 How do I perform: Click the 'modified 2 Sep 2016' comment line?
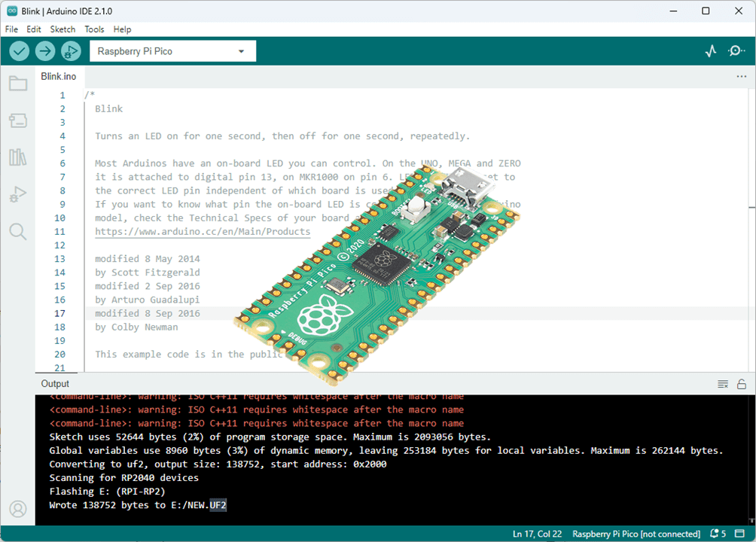tap(148, 286)
